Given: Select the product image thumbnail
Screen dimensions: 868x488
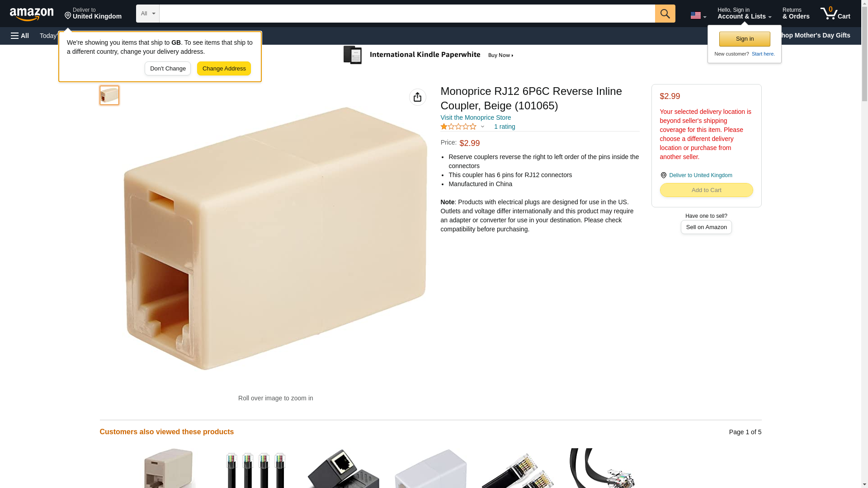Looking at the screenshot, I should click(109, 95).
